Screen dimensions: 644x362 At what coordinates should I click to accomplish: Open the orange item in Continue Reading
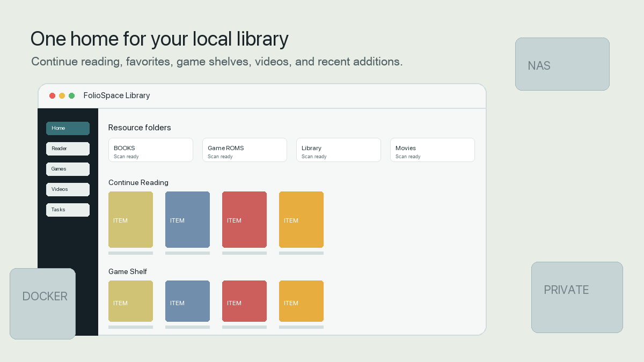[301, 220]
